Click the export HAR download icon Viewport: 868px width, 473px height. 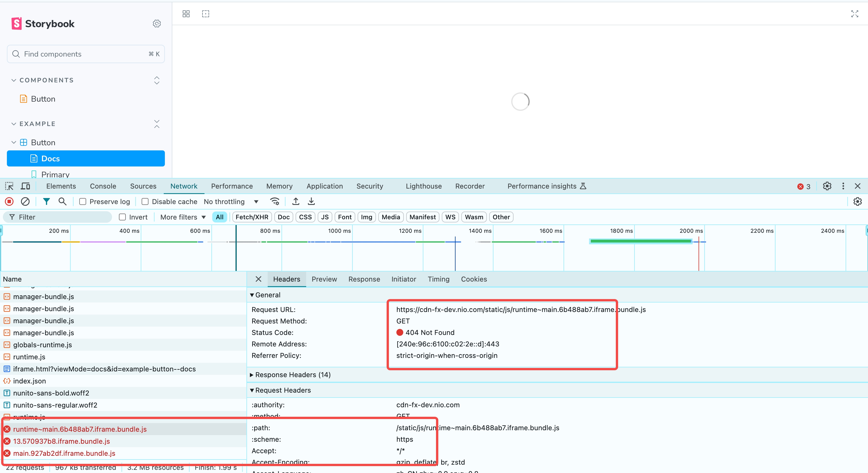click(311, 201)
